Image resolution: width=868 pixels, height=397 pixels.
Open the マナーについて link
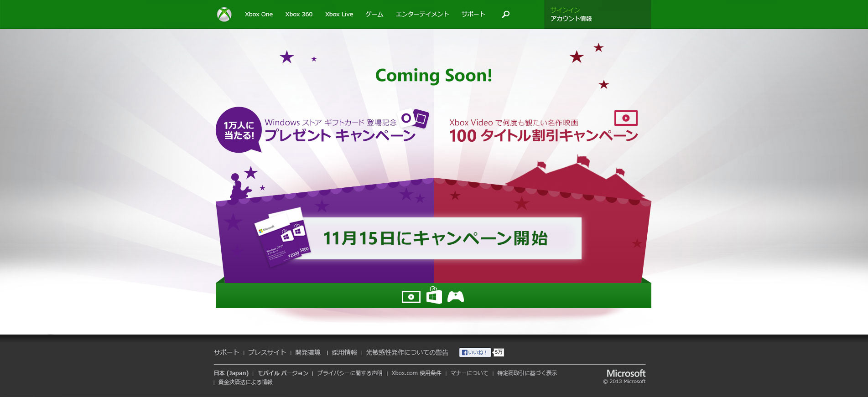(x=469, y=373)
